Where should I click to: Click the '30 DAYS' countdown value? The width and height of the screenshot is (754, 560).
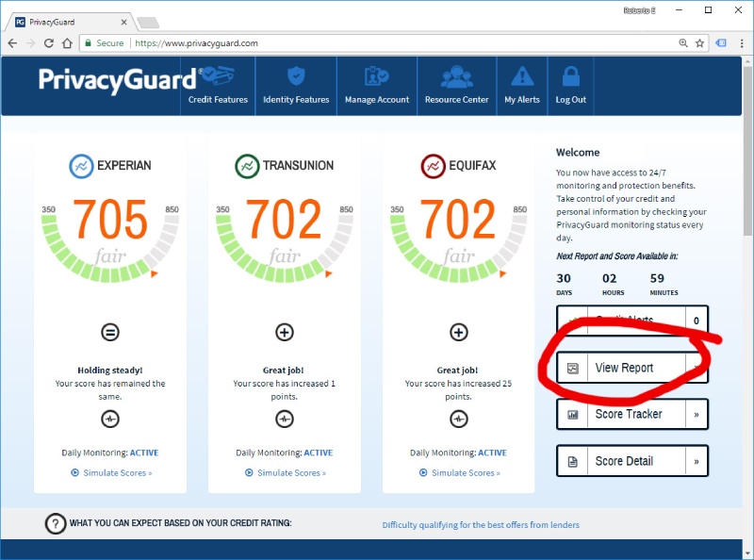pyautogui.click(x=564, y=284)
